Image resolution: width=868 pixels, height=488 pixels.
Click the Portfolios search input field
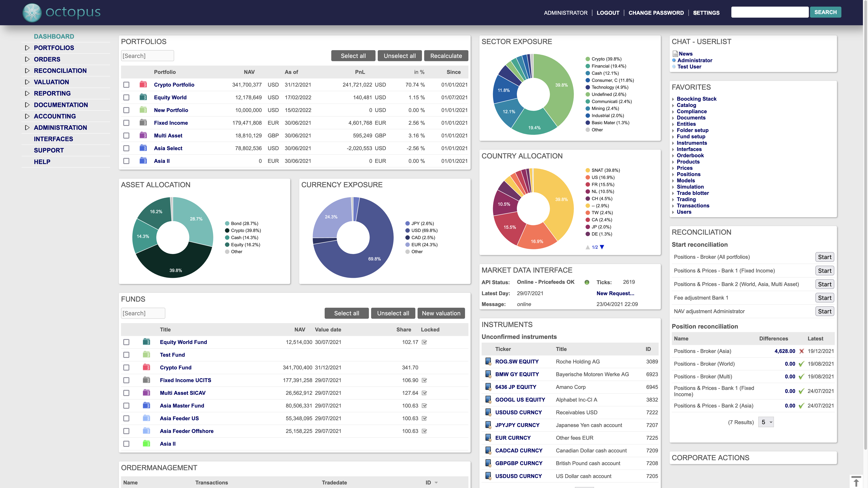point(147,56)
